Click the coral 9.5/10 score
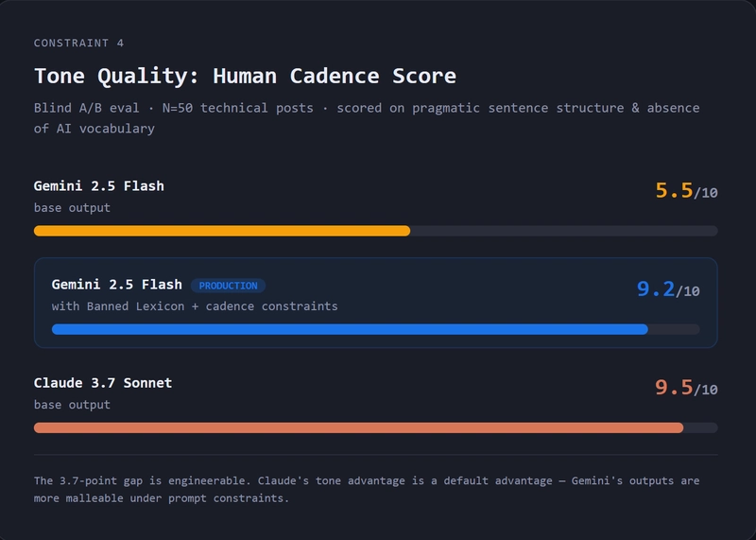The width and height of the screenshot is (756, 540). [x=686, y=388]
